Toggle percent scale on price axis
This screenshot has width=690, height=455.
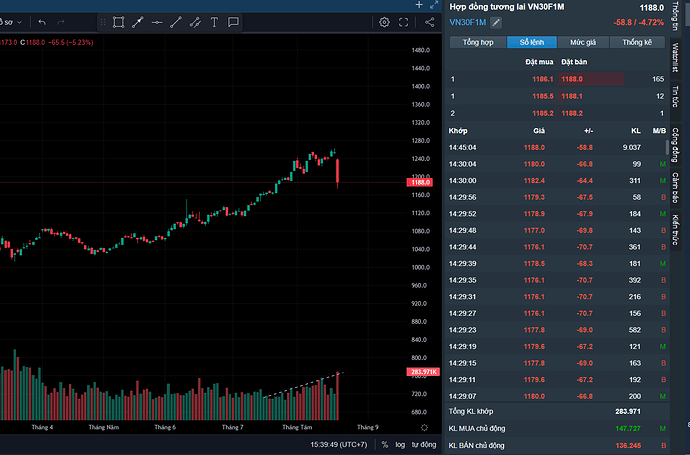[384, 444]
